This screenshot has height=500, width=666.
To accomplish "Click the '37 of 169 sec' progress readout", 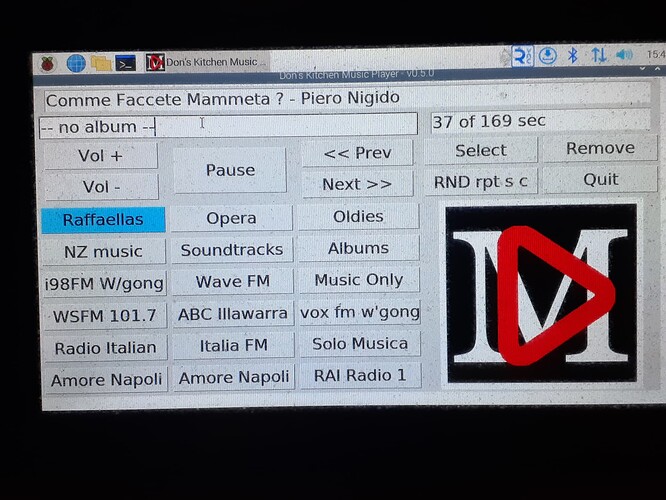I will pos(540,121).
